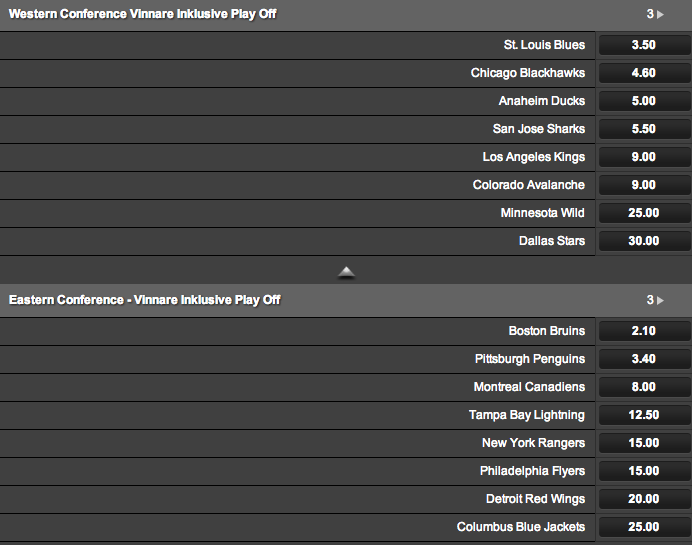Click the Chicago Blackhawks team name
The height and width of the screenshot is (545, 692).
click(528, 73)
